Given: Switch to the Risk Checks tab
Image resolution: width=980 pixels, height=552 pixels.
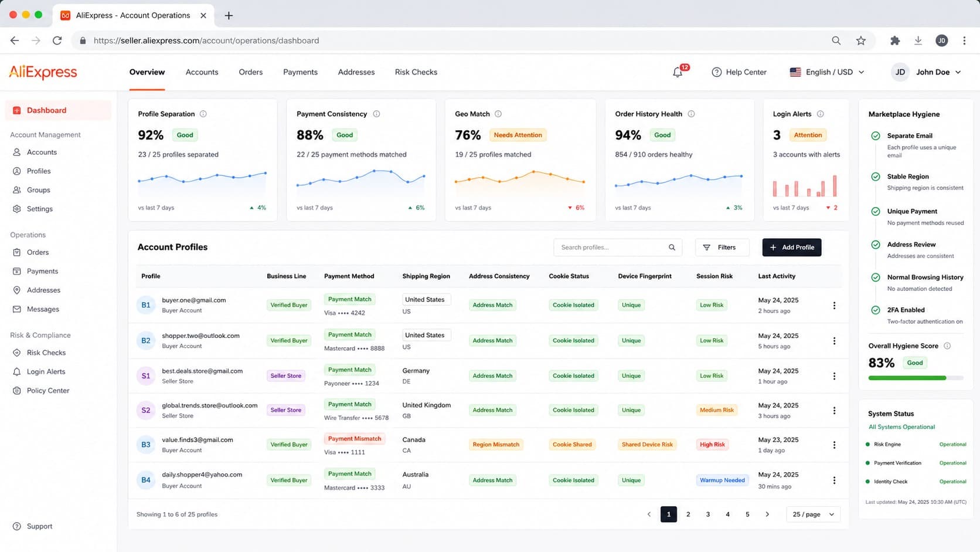Looking at the screenshot, I should coord(416,72).
